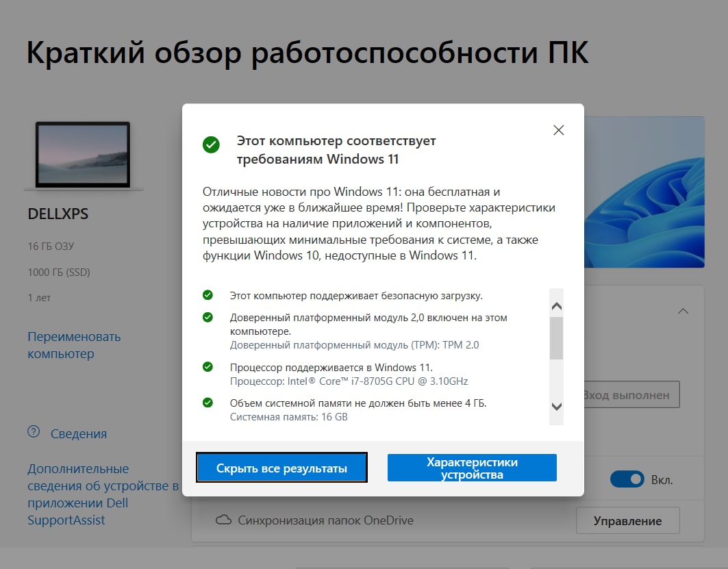Open the Сведения link
Screen dimensions: 728x569
pyautogui.click(x=79, y=434)
